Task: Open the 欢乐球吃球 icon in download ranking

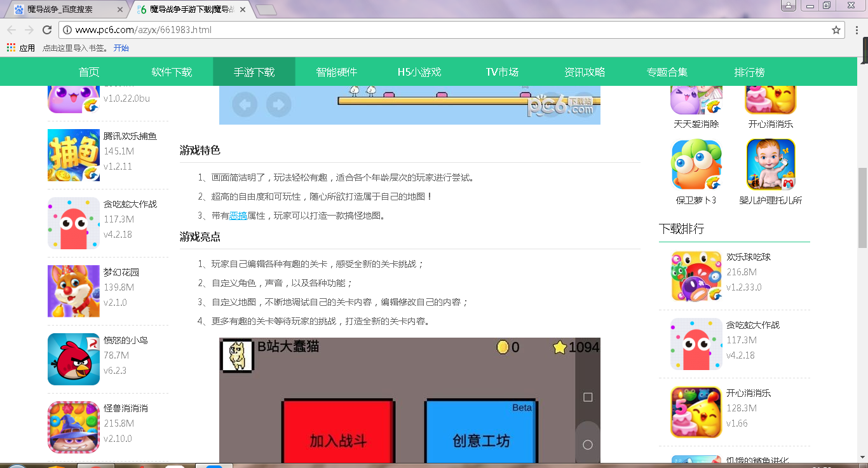Action: [696, 276]
